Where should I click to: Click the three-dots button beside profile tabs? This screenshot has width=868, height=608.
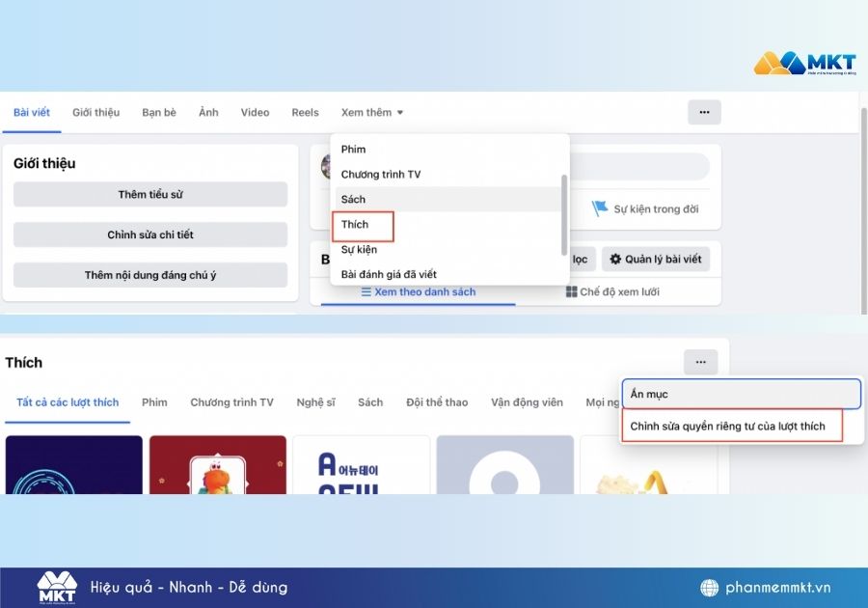point(704,112)
